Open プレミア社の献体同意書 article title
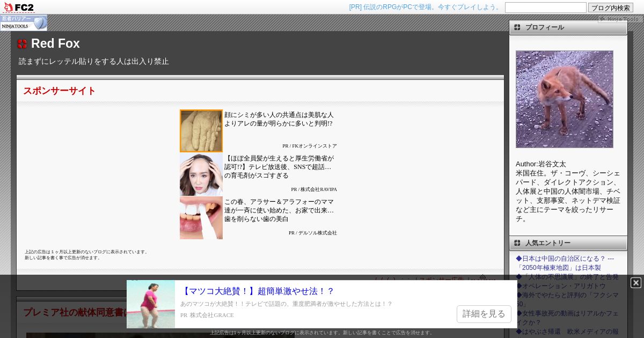This screenshot has height=338, width=644. pyautogui.click(x=75, y=312)
